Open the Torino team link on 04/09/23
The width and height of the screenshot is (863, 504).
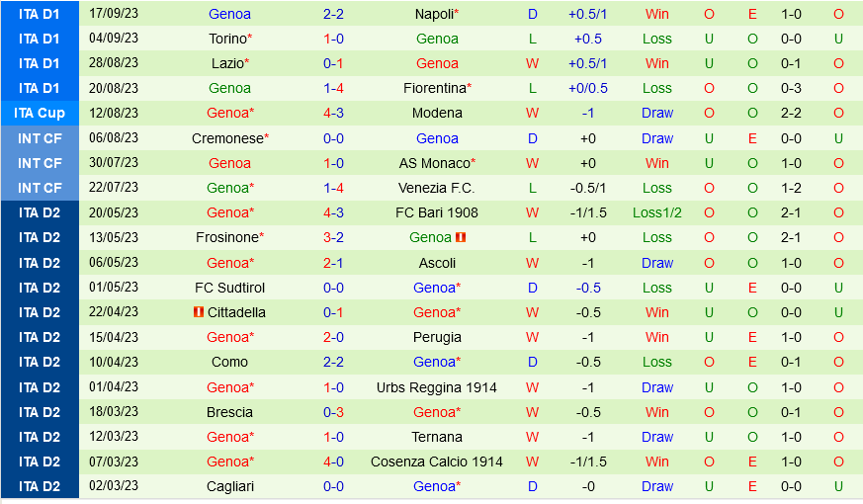pos(227,40)
